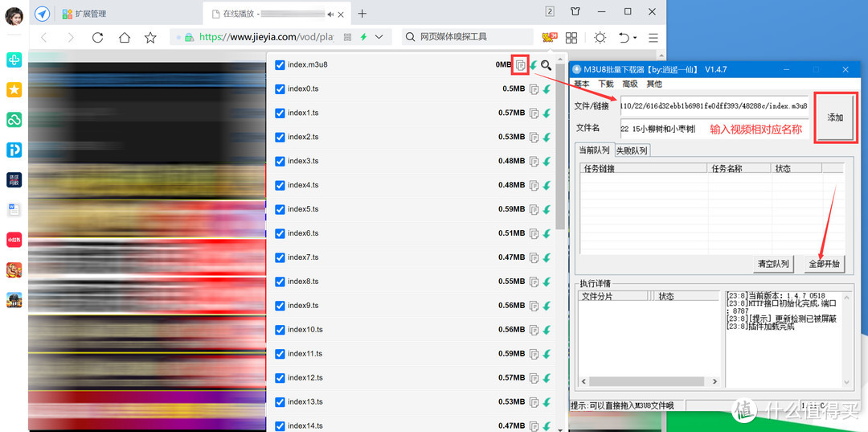Screen dimensions: 868x432
Task: Click the tab count box showing 2
Action: click(550, 11)
